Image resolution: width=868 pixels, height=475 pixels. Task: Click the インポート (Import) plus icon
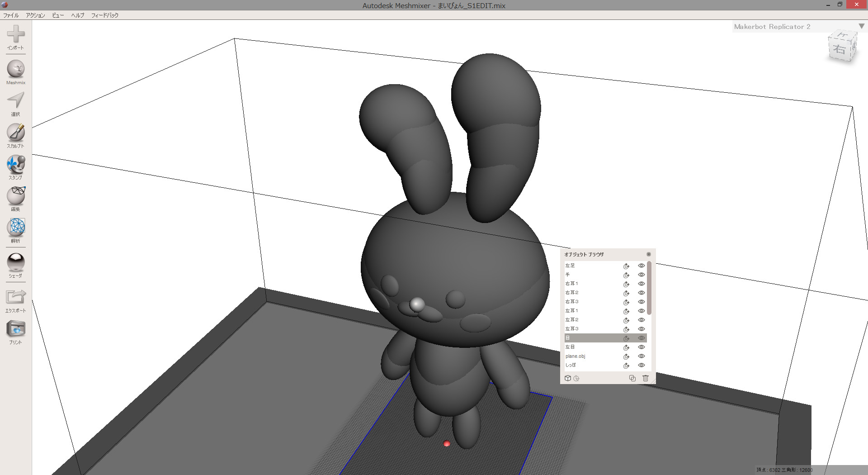click(x=16, y=34)
